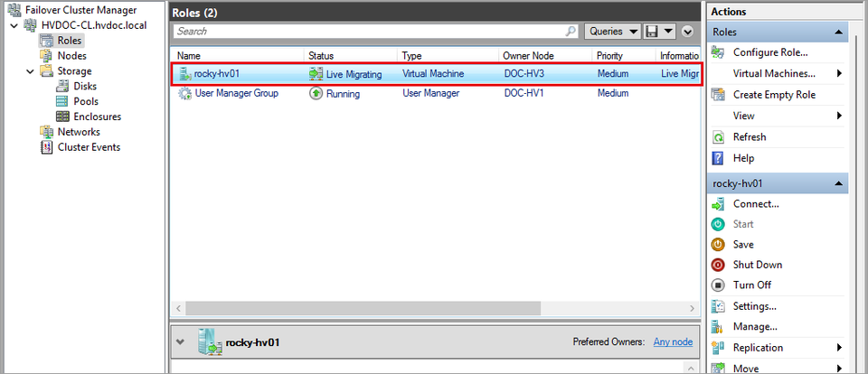Click the Configure Role icon

pyautogui.click(x=718, y=52)
